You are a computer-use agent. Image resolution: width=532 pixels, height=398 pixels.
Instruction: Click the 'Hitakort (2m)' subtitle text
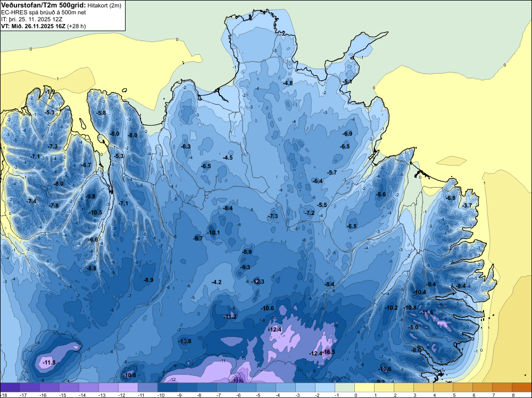pyautogui.click(x=104, y=5)
